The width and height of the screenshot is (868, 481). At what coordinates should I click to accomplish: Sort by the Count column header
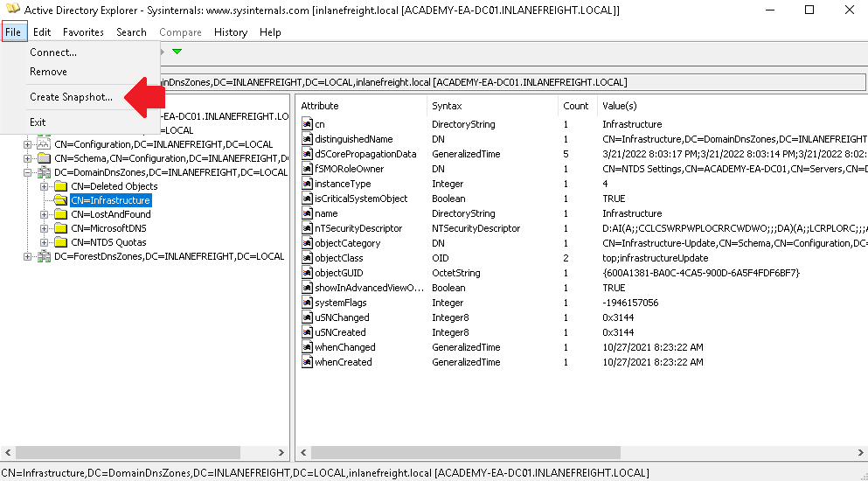click(577, 106)
